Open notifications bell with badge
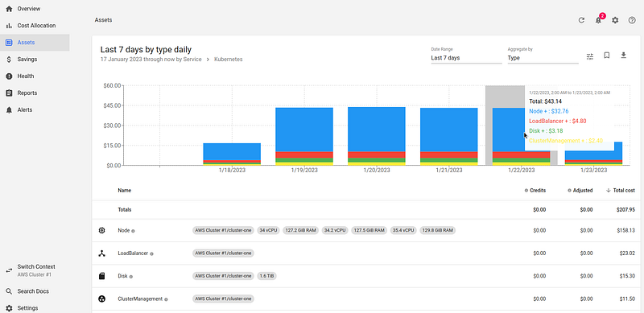The height and width of the screenshot is (313, 644). coord(598,20)
